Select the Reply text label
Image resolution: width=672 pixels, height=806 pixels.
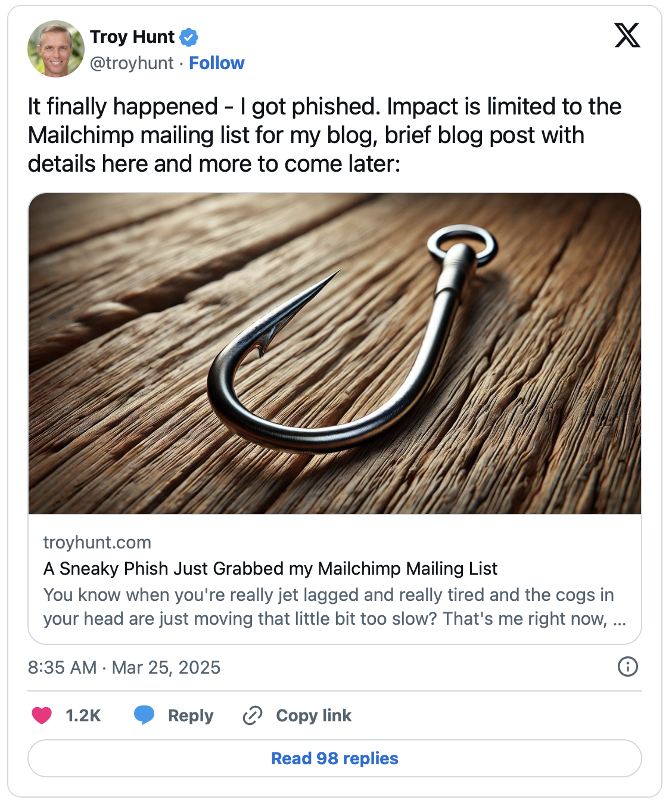pos(191,715)
